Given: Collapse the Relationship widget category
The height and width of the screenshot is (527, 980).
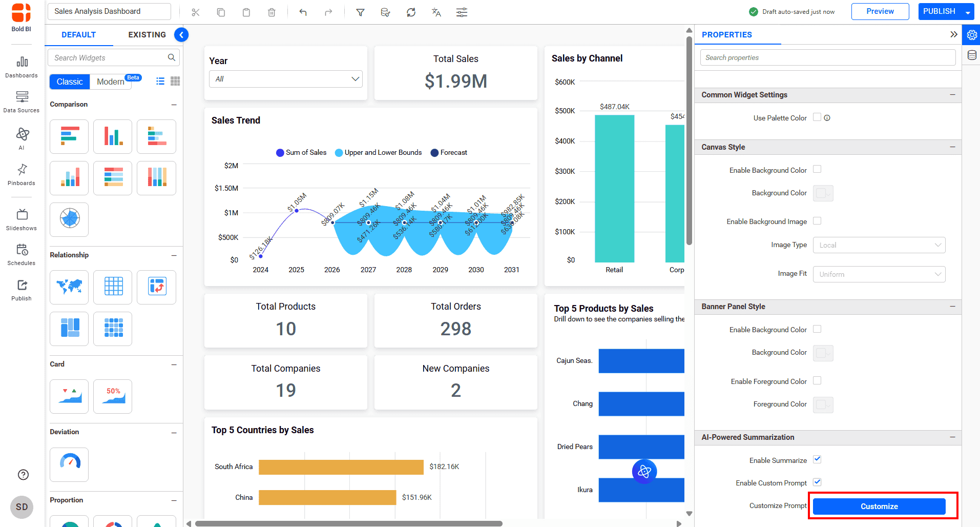Looking at the screenshot, I should tap(174, 255).
